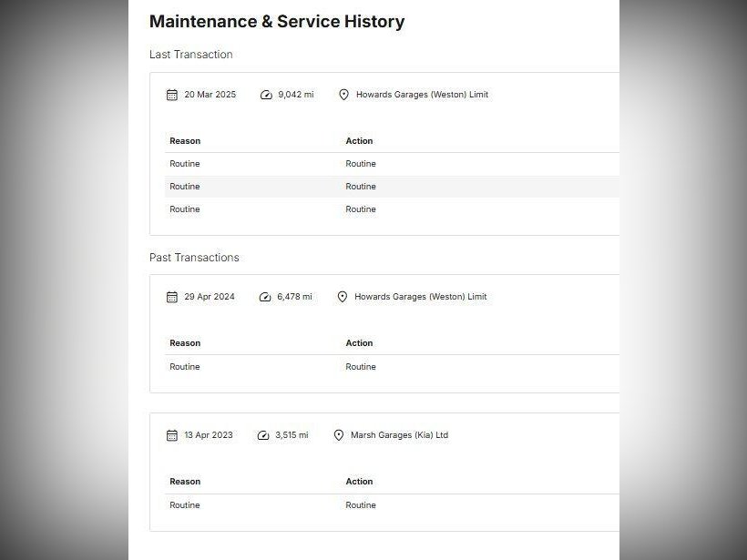Click the 6,478 mi mileage reading
Screen dimensions: 747x560
tap(294, 297)
